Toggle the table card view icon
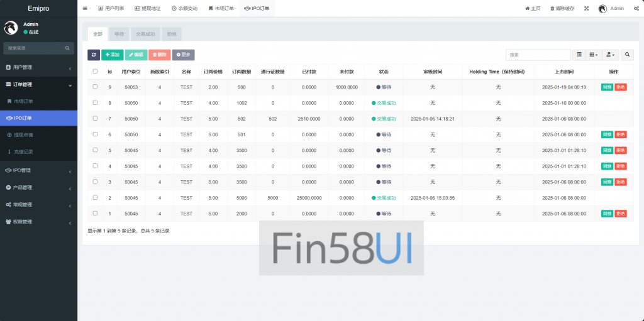The width and height of the screenshot is (644, 321). pyautogui.click(x=579, y=55)
